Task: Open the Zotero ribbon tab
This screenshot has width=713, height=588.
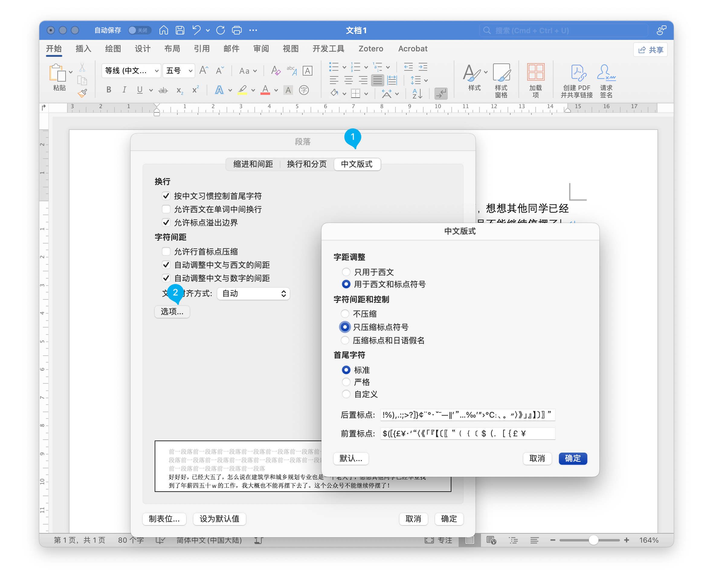Action: (x=371, y=49)
